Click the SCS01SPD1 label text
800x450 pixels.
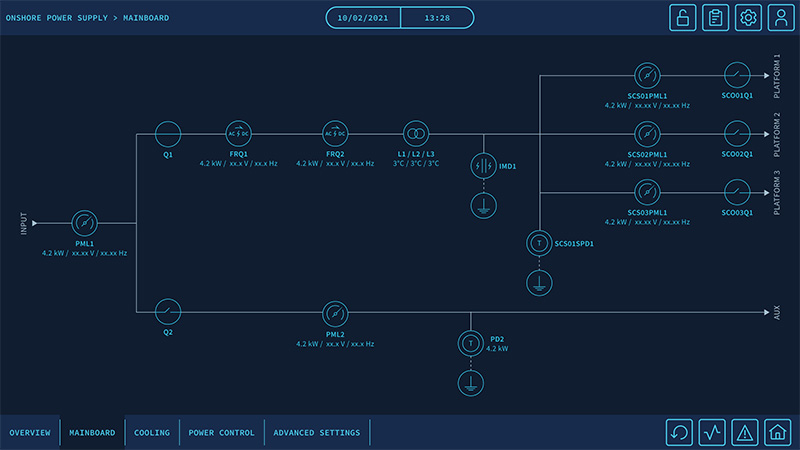[574, 244]
